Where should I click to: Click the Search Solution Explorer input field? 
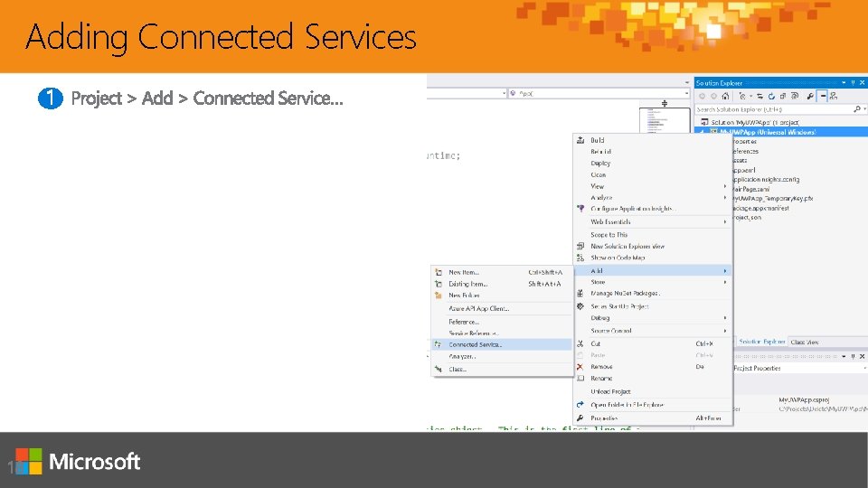[x=774, y=109]
